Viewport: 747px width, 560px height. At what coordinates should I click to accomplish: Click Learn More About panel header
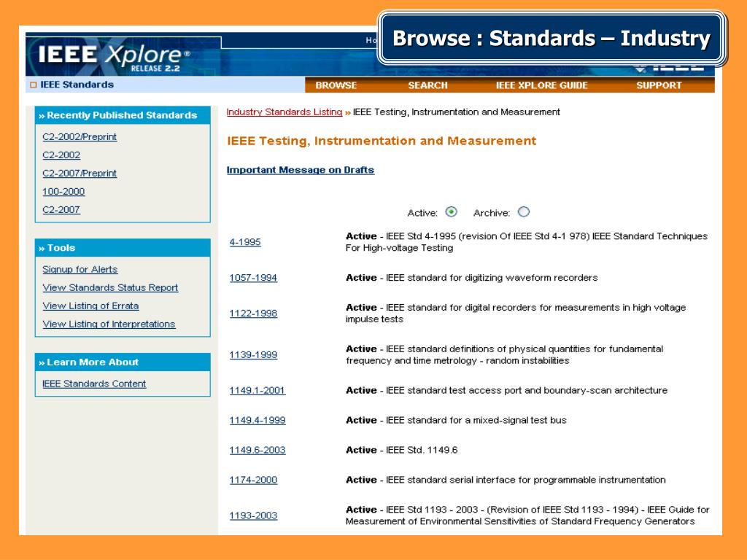click(123, 362)
